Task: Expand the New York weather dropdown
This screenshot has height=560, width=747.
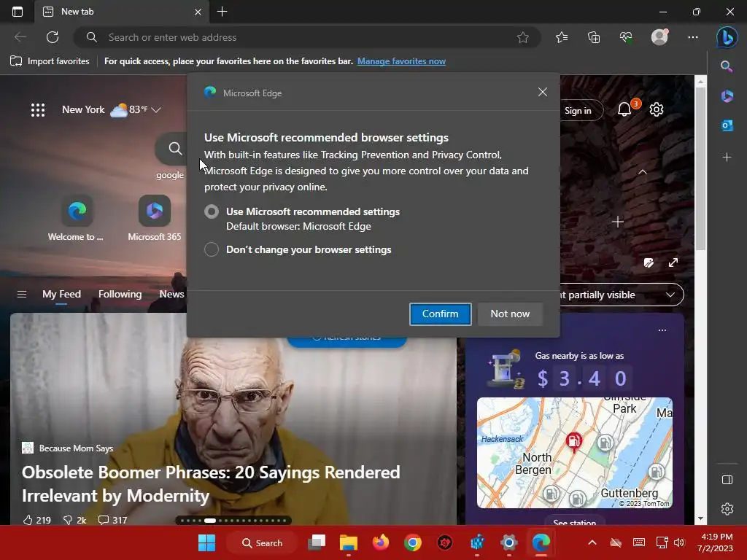Action: [x=156, y=110]
